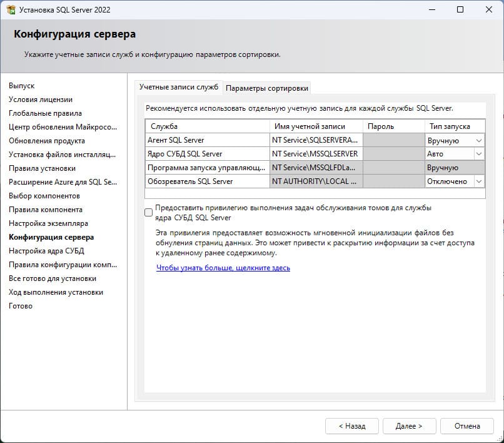Go to Все готово для установки step
The image size is (504, 443).
coord(53,278)
